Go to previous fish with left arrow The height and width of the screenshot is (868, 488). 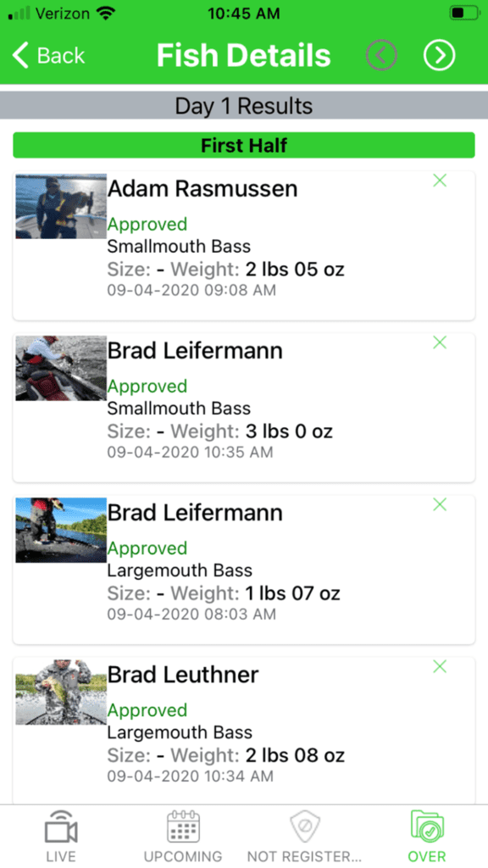tap(382, 55)
